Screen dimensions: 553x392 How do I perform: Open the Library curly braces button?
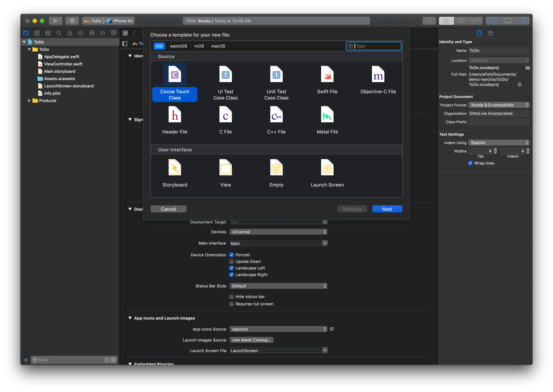pos(429,21)
